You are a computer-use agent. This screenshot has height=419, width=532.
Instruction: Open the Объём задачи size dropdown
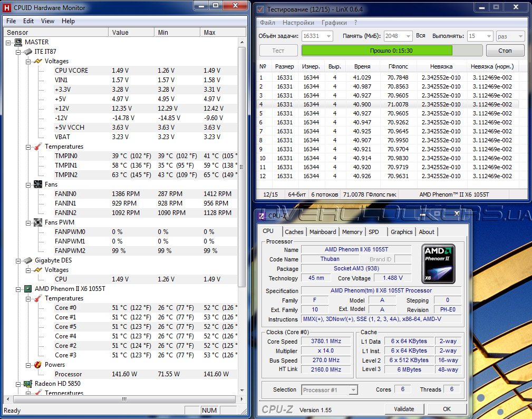328,36
